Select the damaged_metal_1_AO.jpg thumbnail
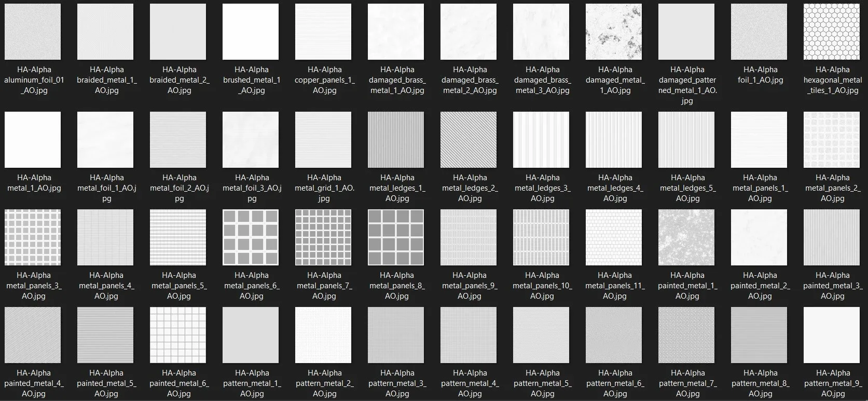Screen dimensions: 868x401 (614, 32)
